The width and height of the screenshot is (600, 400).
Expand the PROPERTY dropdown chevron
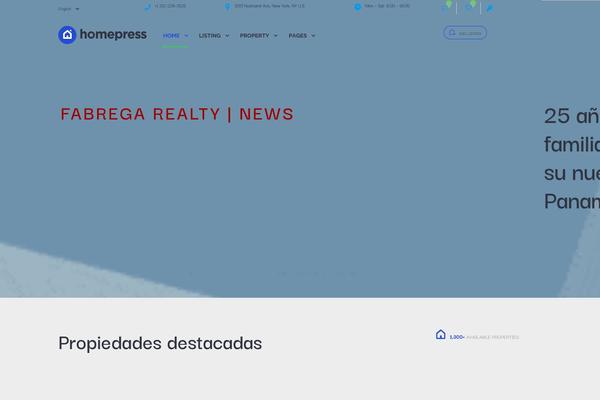tap(276, 36)
